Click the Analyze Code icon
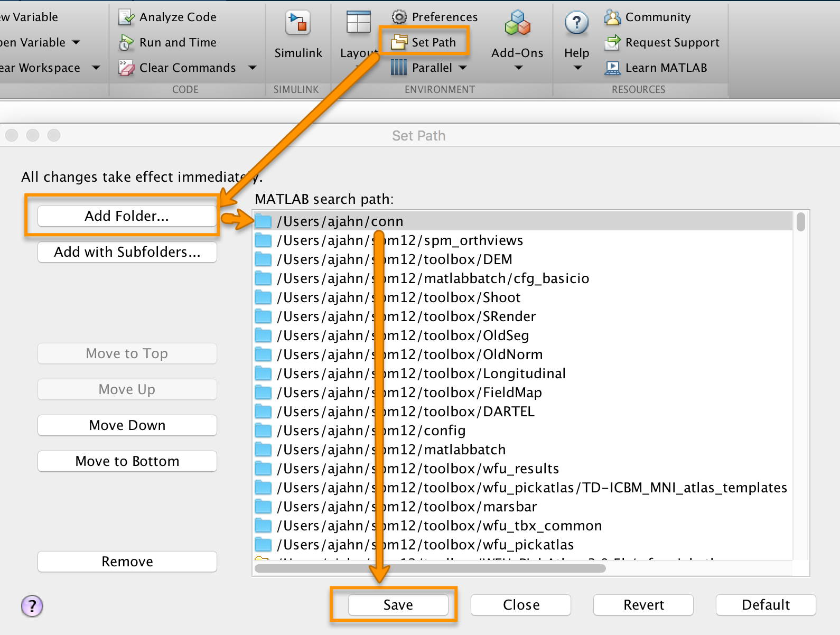The height and width of the screenshot is (635, 840). (127, 17)
